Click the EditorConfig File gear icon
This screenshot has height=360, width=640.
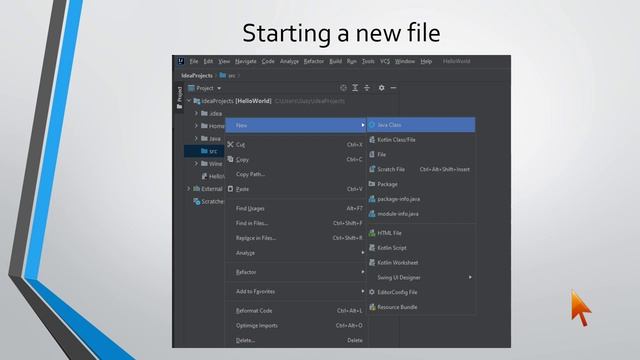(372, 292)
